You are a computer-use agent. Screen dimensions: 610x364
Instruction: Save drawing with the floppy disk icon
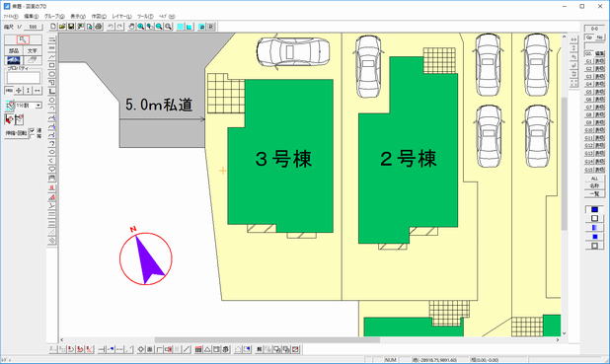pos(71,27)
